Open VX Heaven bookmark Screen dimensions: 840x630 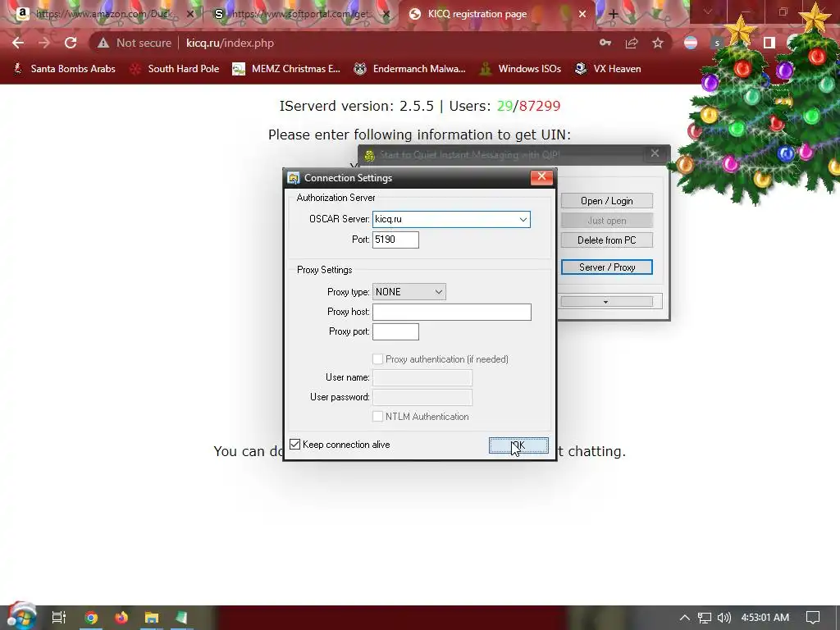pyautogui.click(x=608, y=69)
